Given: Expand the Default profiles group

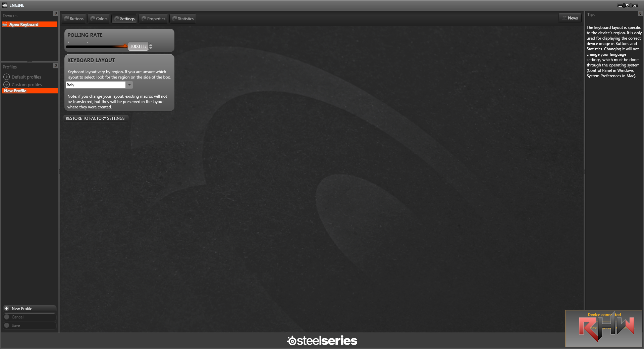Looking at the screenshot, I should [7, 77].
